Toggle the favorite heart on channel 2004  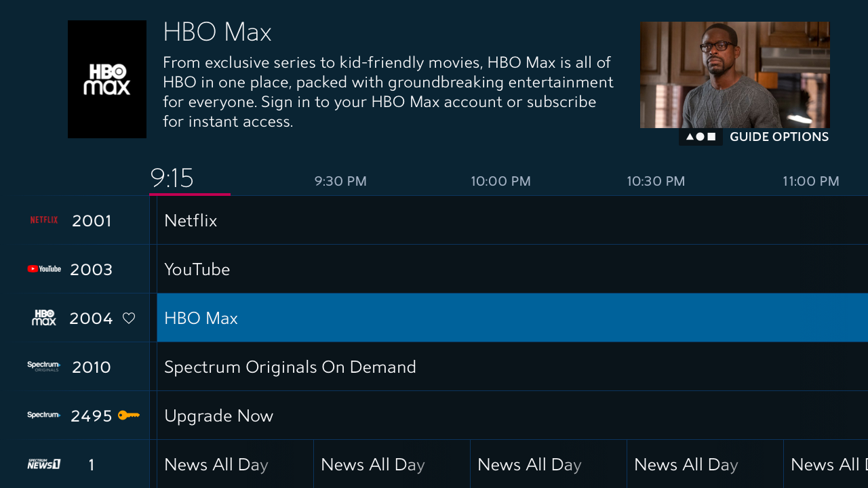pos(129,318)
